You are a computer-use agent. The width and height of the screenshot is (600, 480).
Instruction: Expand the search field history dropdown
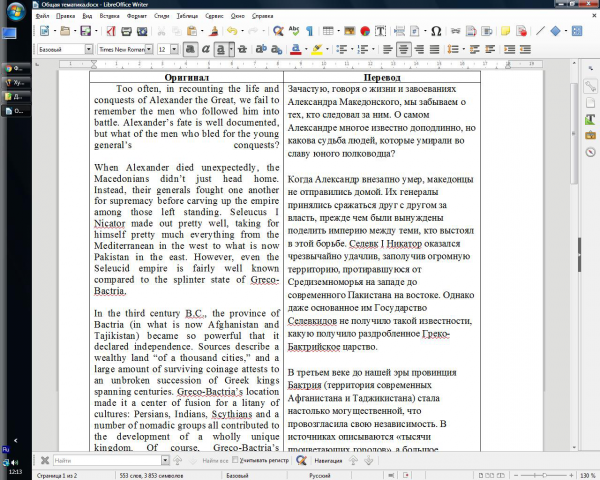tap(165, 460)
